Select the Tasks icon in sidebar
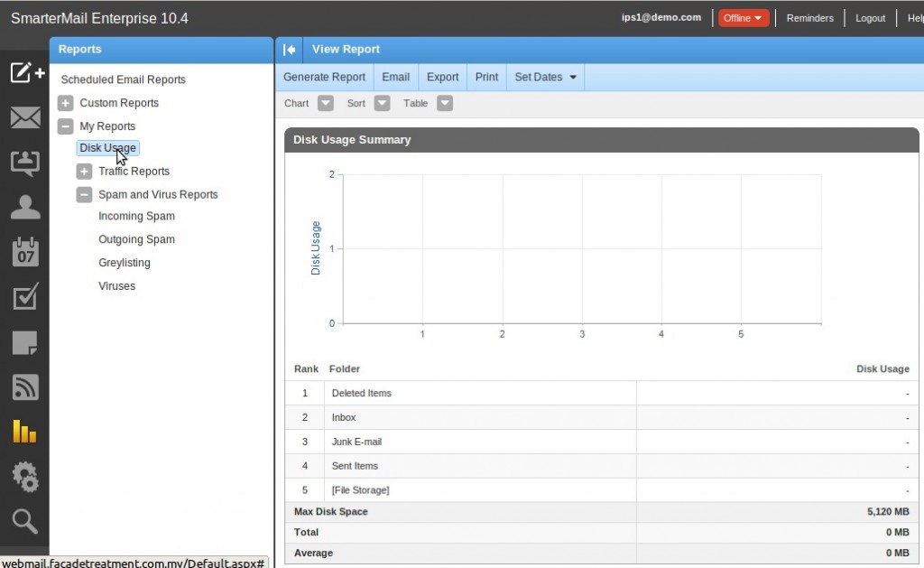This screenshot has height=568, width=924. coord(24,297)
